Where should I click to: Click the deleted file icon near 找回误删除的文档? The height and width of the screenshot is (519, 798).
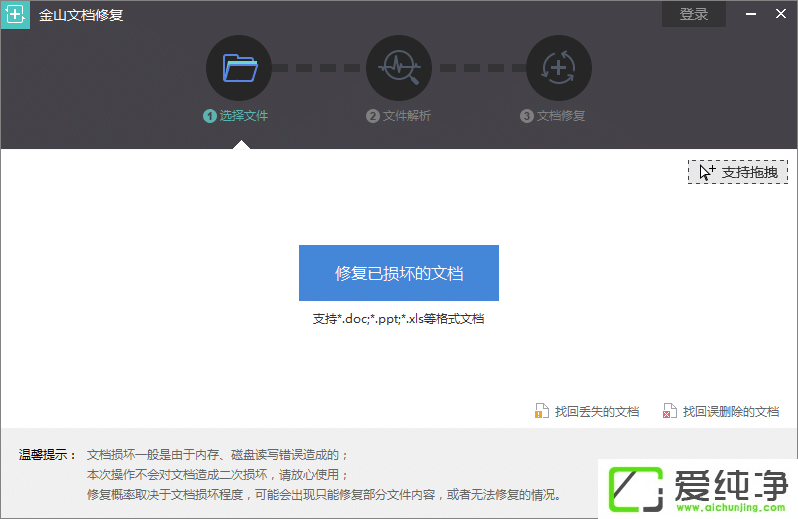(x=669, y=411)
